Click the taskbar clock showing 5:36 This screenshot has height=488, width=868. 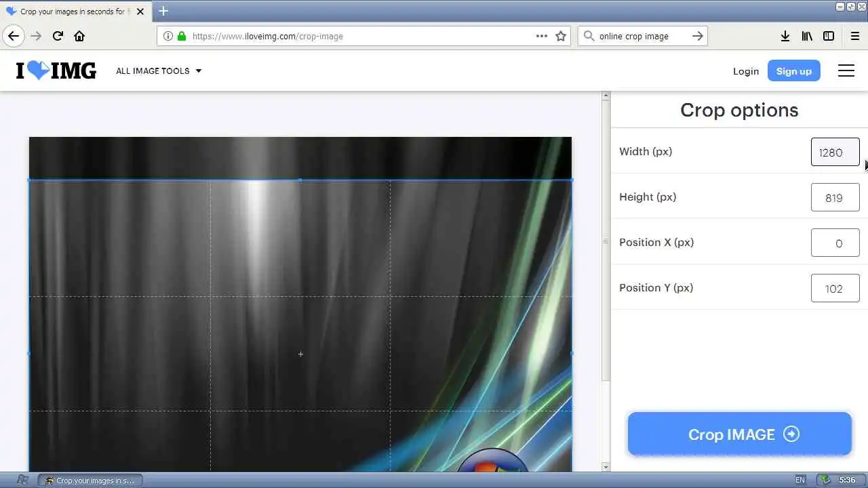point(847,480)
